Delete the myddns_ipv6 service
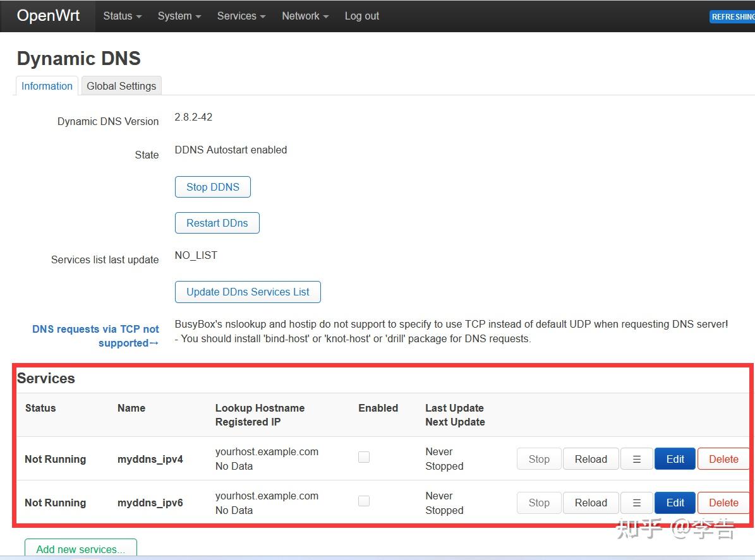Image resolution: width=755 pixels, height=560 pixels. (x=724, y=503)
